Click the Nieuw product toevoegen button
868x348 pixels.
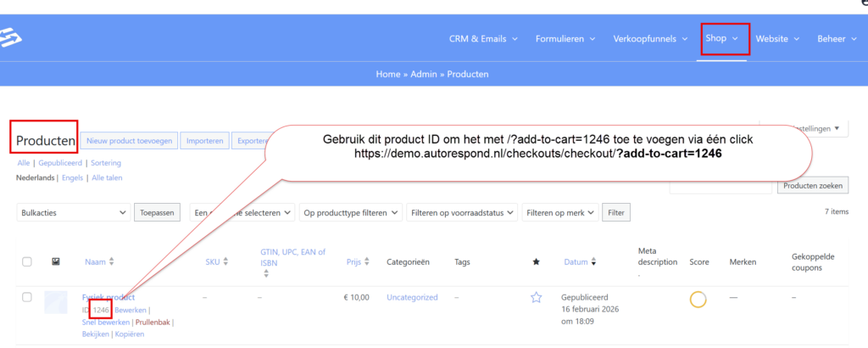click(x=130, y=140)
